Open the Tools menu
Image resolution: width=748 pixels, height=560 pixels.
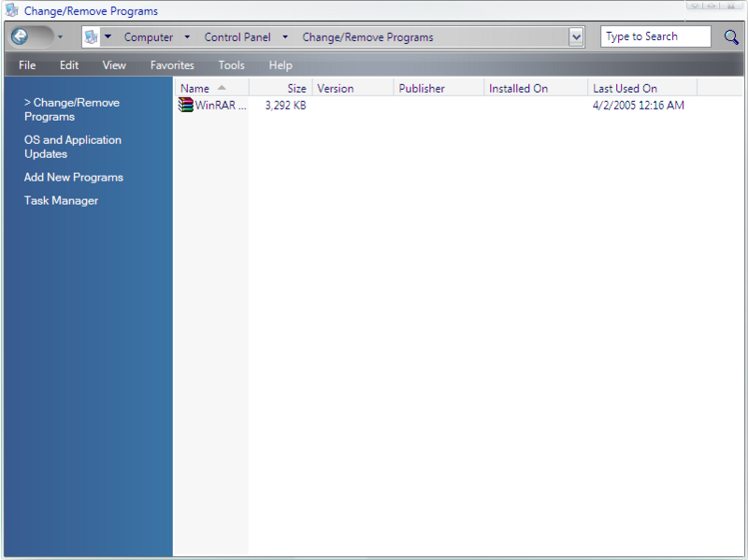click(x=231, y=65)
